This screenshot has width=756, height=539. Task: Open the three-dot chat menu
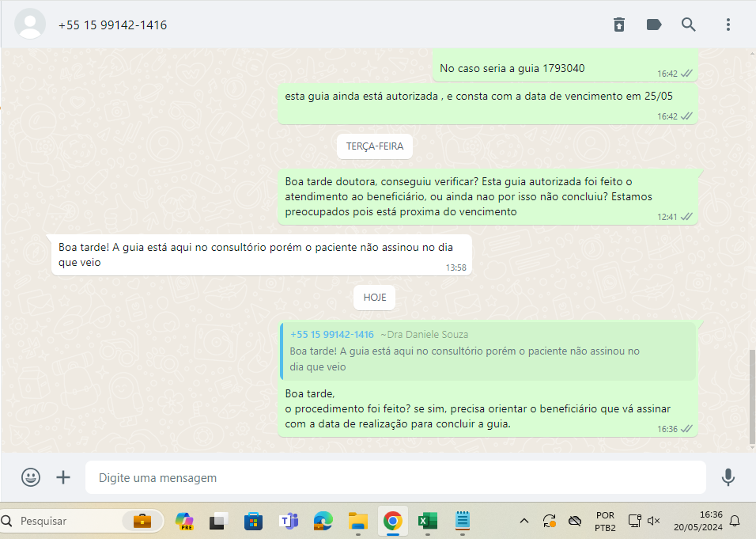pos(728,25)
